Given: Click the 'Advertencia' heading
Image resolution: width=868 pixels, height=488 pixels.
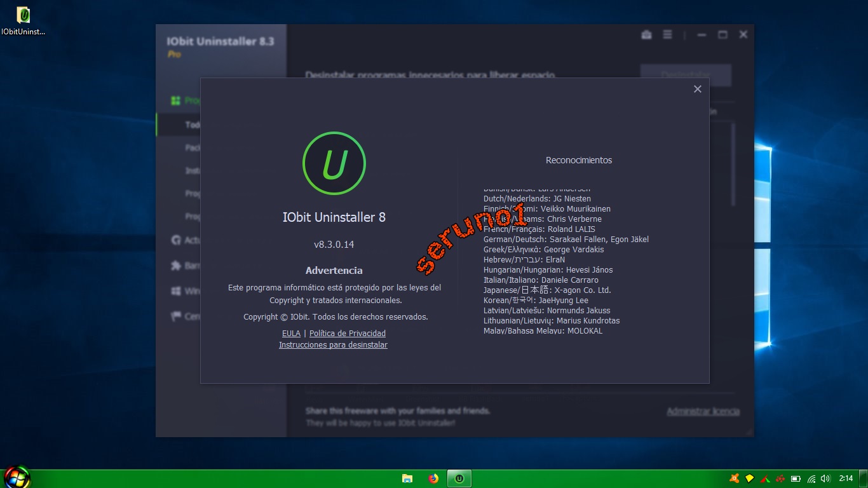Looking at the screenshot, I should tap(334, 271).
